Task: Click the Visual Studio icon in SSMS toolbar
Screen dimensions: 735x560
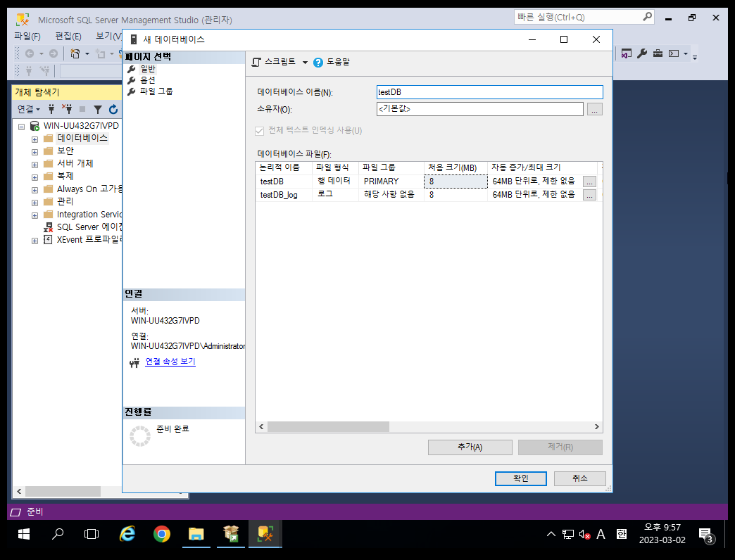Action: tap(627, 54)
